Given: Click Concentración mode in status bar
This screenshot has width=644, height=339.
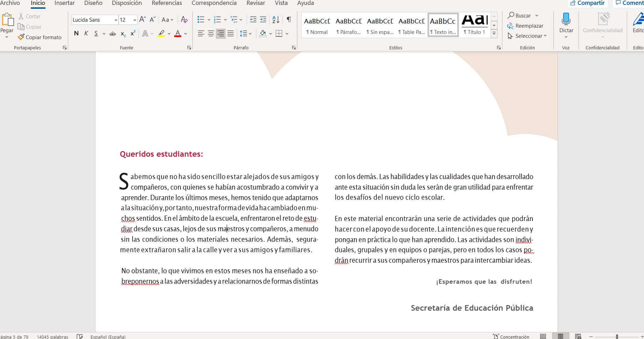Looking at the screenshot, I should [x=511, y=337].
